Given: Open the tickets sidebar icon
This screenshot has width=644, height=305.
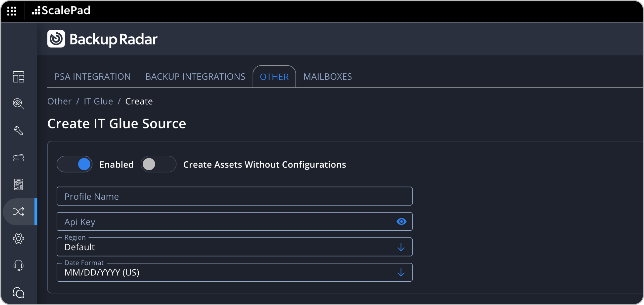Looking at the screenshot, I should 18,158.
